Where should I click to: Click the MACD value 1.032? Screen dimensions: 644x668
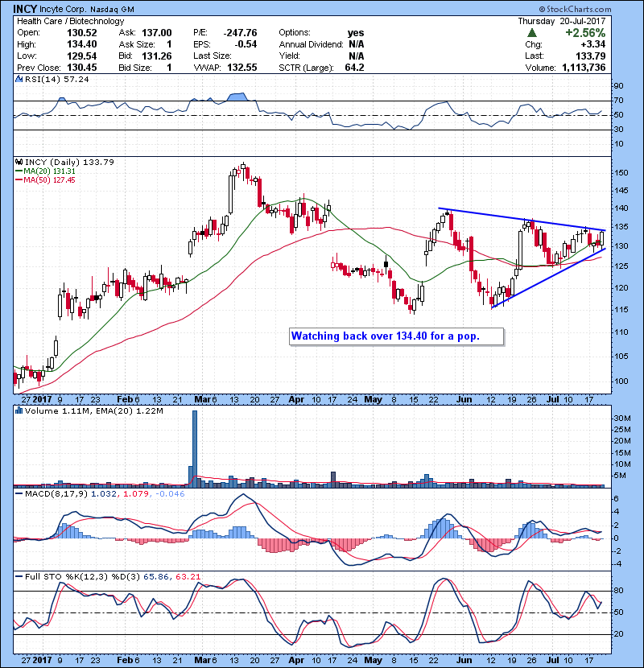point(104,494)
